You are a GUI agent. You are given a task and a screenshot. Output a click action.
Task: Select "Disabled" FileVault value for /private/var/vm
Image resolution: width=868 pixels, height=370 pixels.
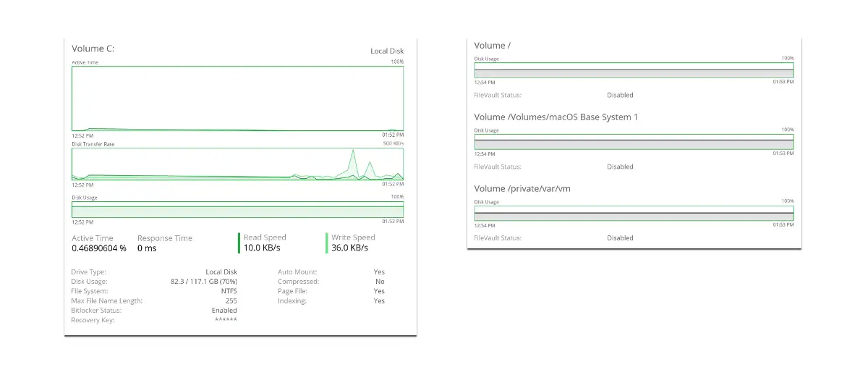click(620, 237)
